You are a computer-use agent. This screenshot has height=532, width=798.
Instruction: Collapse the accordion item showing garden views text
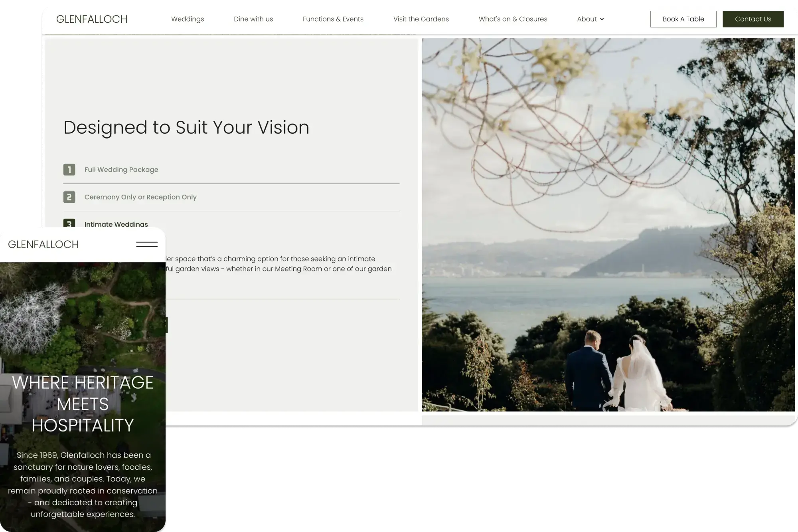click(x=116, y=224)
